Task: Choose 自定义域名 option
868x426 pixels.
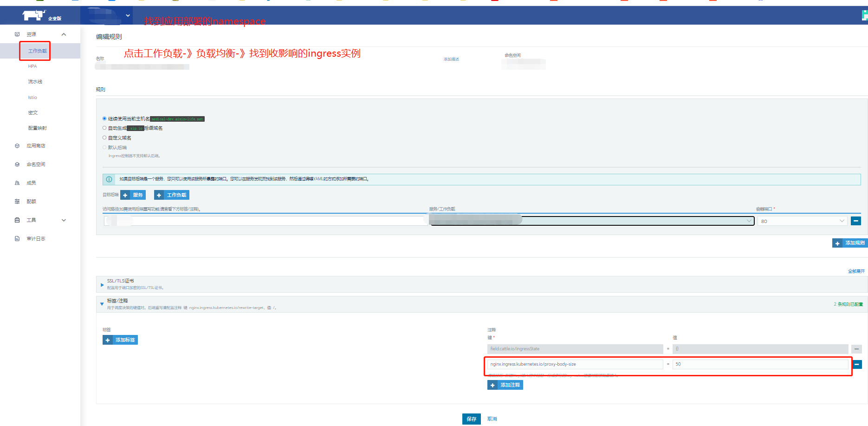Action: coord(104,138)
